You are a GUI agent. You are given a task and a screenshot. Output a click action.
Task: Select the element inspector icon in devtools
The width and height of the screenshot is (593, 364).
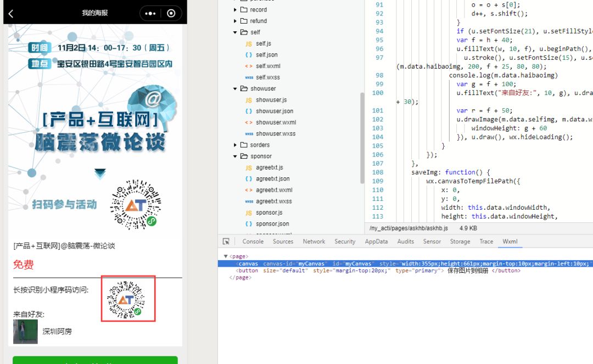pos(226,241)
